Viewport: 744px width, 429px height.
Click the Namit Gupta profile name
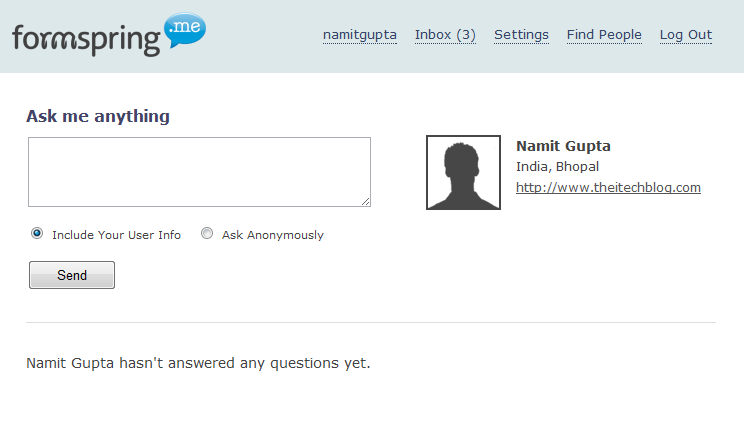pyautogui.click(x=563, y=146)
